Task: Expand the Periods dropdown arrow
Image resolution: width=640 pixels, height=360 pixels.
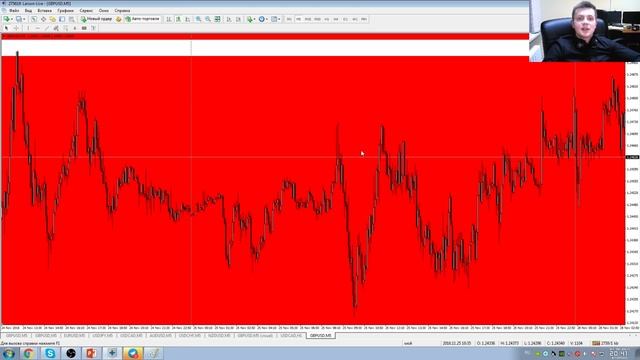Action: [x=267, y=19]
